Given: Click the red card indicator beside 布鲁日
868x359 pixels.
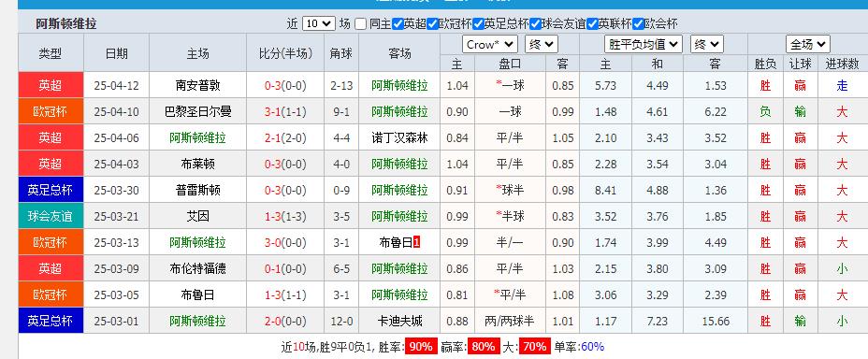Looking at the screenshot, I should pos(416,242).
